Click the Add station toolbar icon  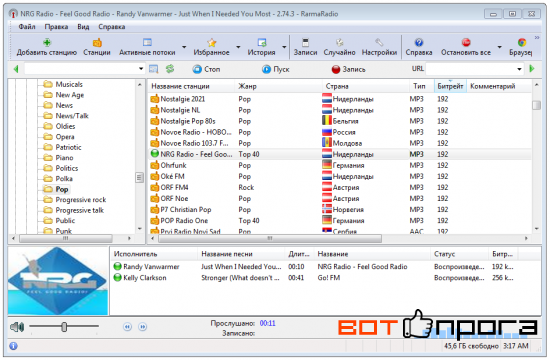pyautogui.click(x=47, y=43)
